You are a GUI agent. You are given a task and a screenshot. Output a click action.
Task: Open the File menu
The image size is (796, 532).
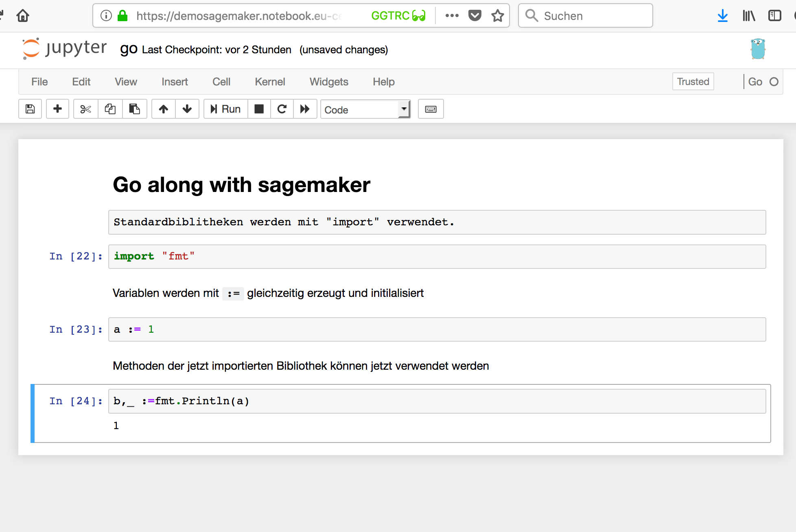(39, 82)
